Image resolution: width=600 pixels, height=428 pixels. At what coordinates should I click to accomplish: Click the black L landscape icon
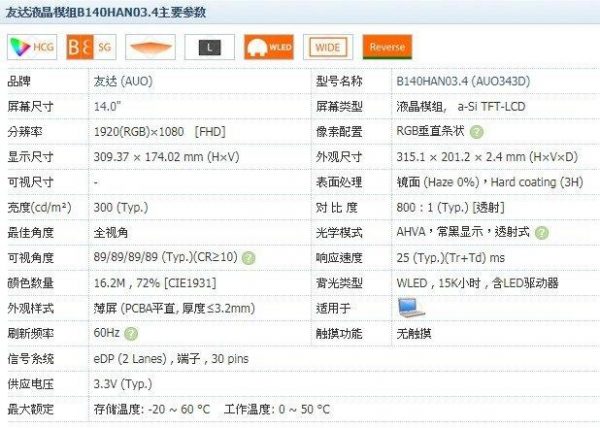click(x=210, y=47)
